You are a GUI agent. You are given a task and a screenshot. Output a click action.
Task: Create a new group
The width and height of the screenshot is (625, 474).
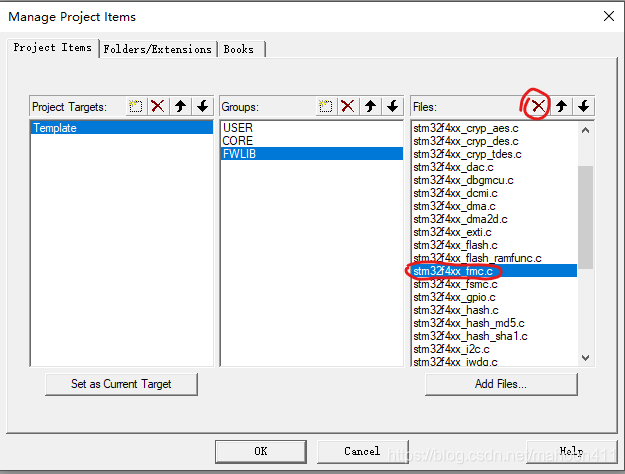click(326, 106)
